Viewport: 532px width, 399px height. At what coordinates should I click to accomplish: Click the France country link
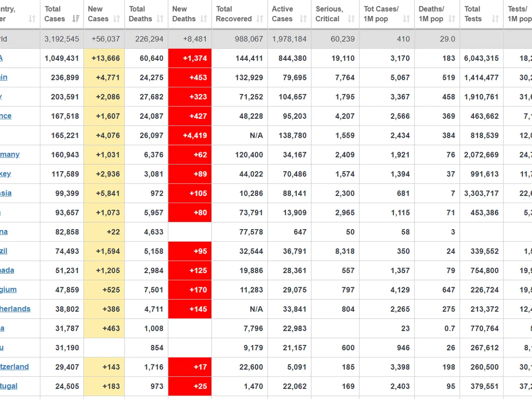tap(6, 116)
